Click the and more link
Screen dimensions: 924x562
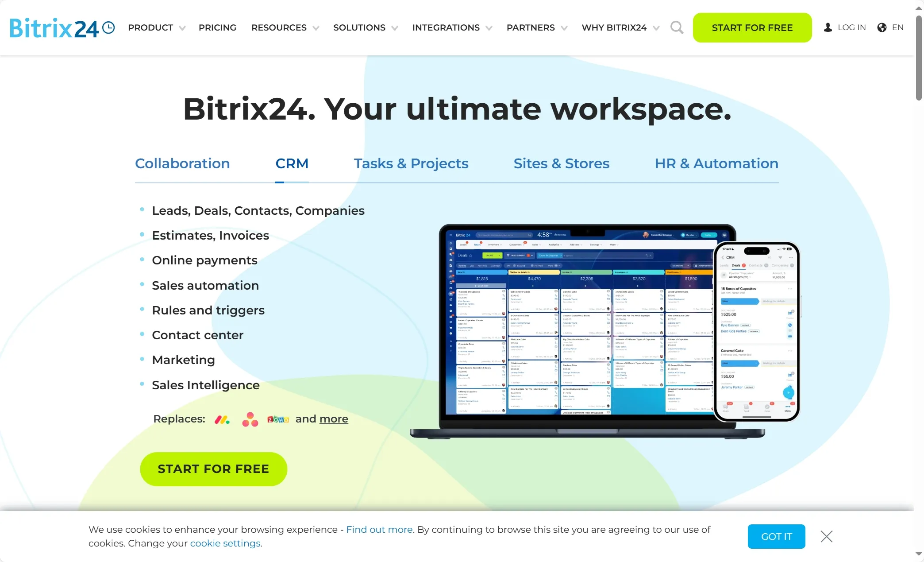pyautogui.click(x=333, y=419)
